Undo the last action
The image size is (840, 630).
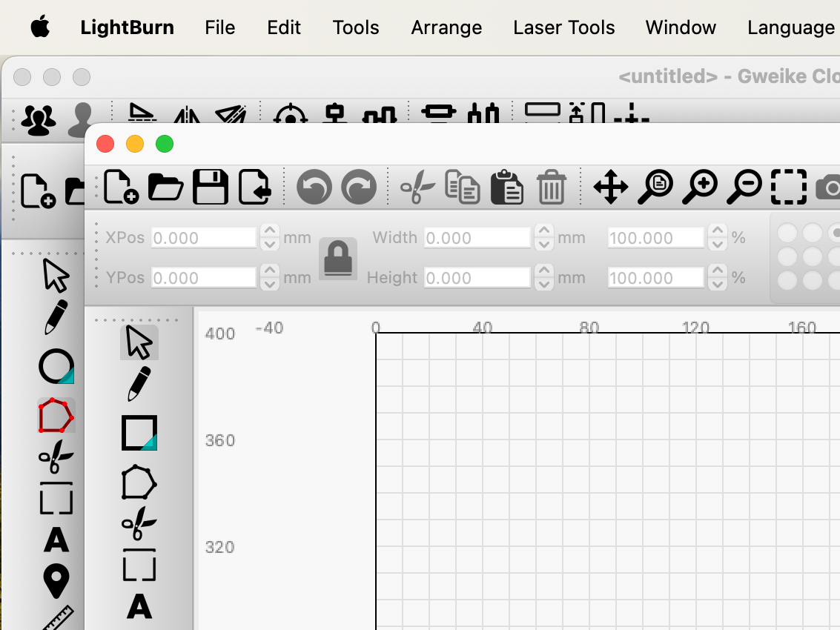point(314,187)
